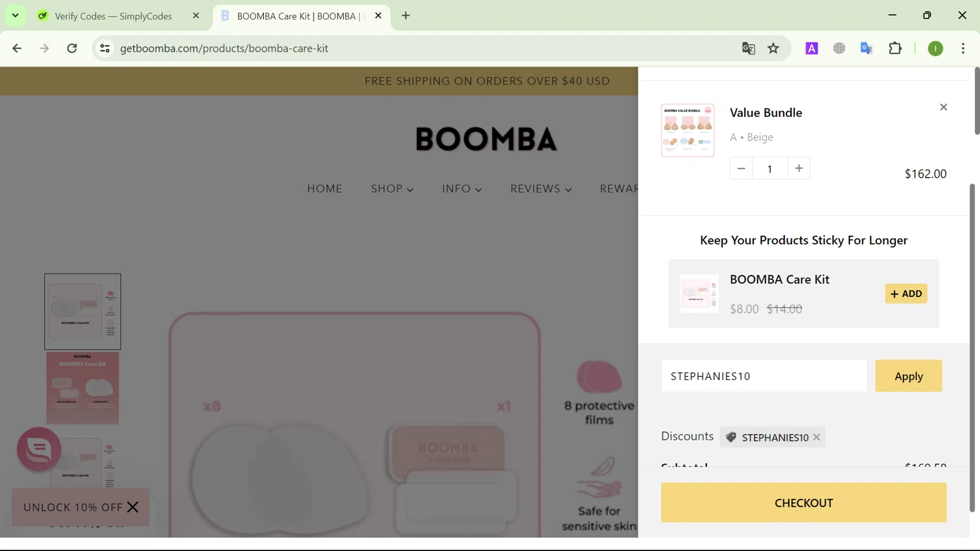Open Google Translate extension icon
This screenshot has width=980, height=551.
coord(867,48)
